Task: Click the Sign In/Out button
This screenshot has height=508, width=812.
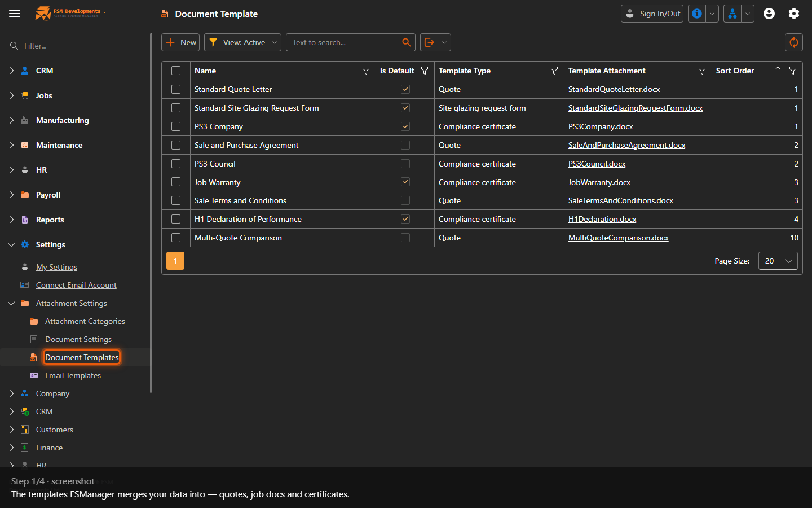Action: (652, 14)
